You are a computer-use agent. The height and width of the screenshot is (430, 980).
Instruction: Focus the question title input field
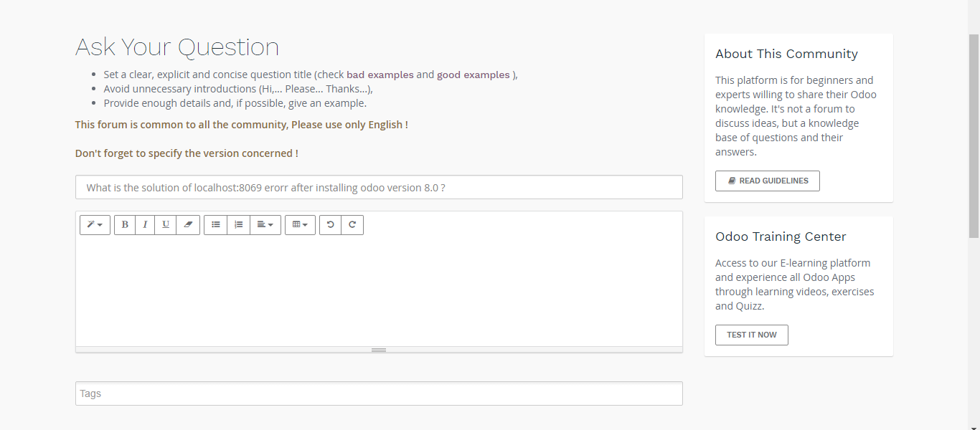(x=379, y=188)
